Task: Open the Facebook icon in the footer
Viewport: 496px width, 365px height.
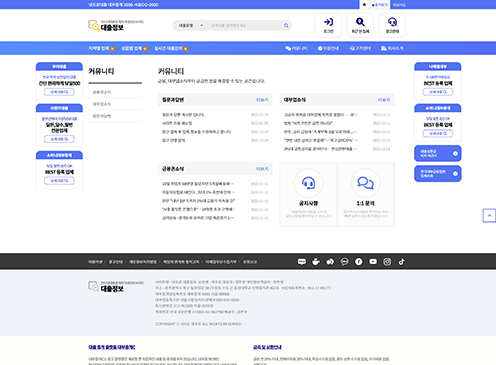Action: point(359,262)
